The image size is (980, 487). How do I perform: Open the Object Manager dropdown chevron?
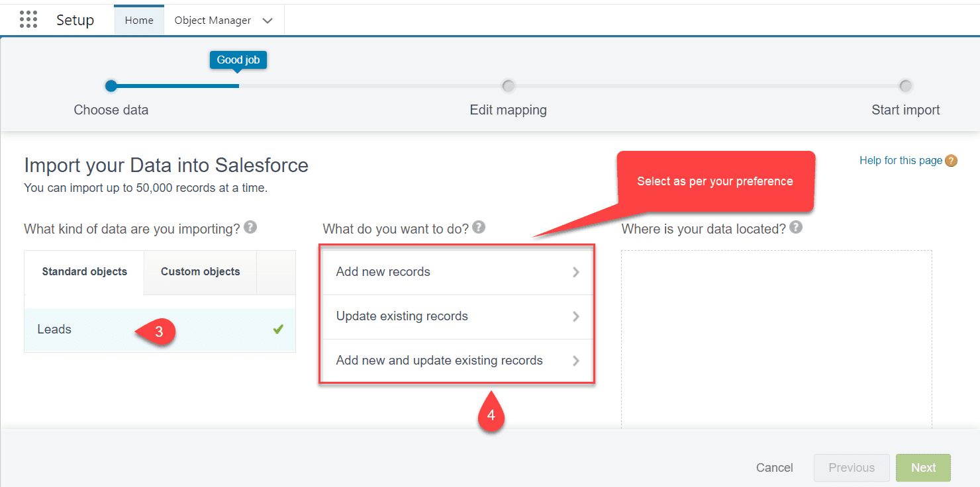coord(268,21)
